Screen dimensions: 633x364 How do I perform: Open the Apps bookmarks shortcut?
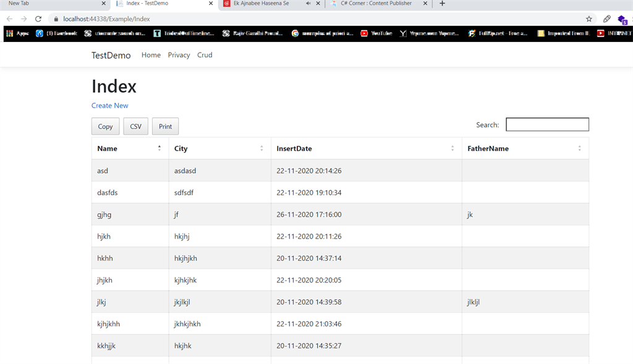pyautogui.click(x=17, y=33)
